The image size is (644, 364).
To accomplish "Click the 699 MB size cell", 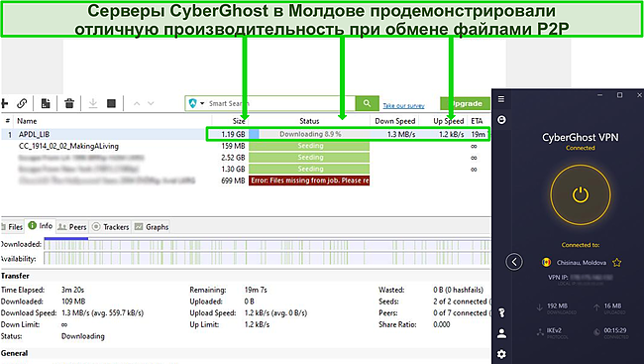I will (x=233, y=181).
